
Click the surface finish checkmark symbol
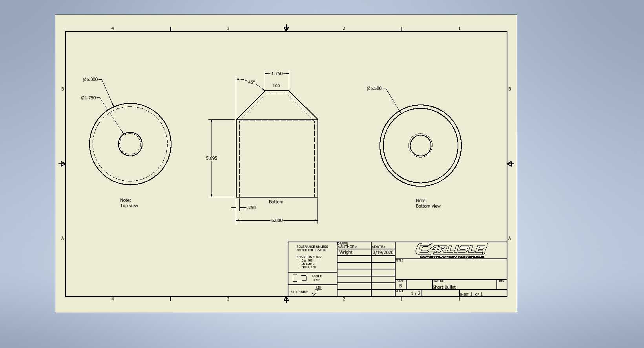click(316, 292)
